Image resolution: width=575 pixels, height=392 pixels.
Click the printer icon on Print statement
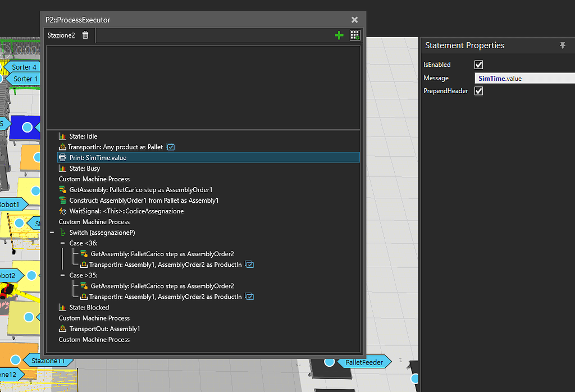[62, 157]
